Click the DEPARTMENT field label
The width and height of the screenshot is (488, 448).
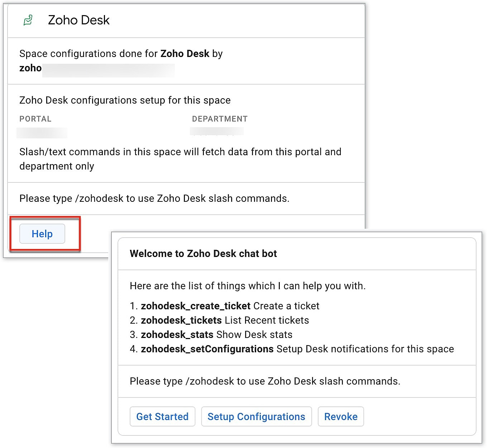[220, 119]
